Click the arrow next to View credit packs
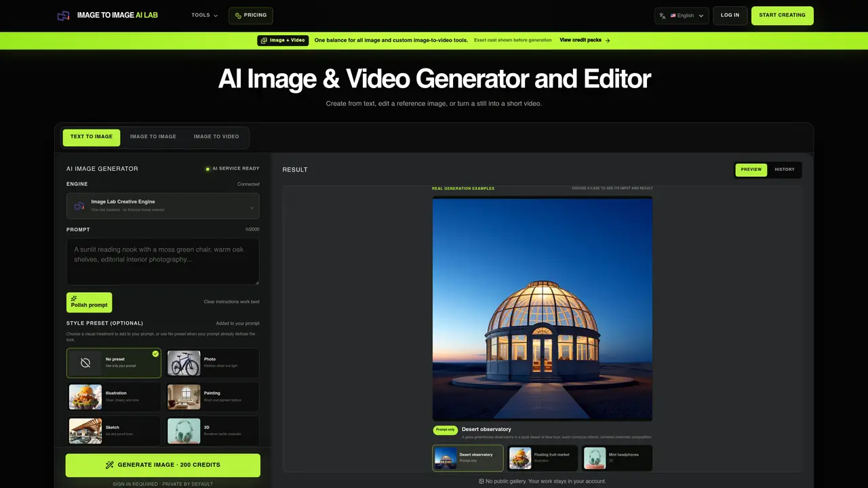The width and height of the screenshot is (868, 488). click(608, 41)
